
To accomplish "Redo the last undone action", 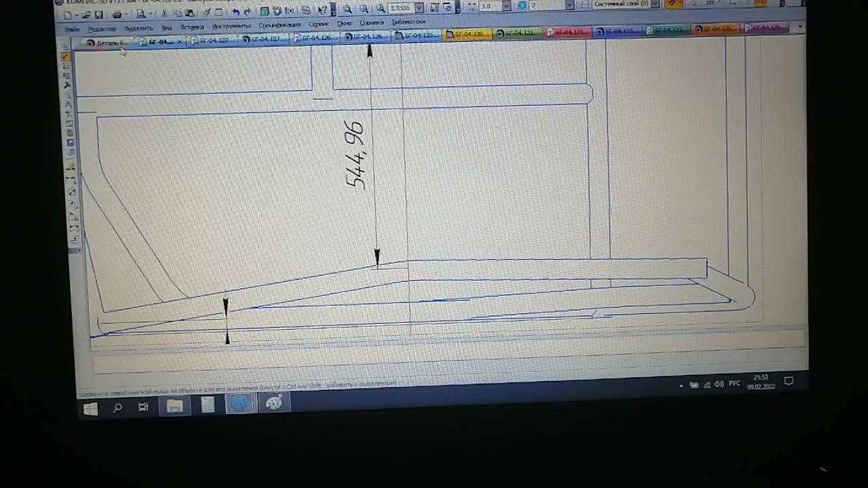I will 248,12.
